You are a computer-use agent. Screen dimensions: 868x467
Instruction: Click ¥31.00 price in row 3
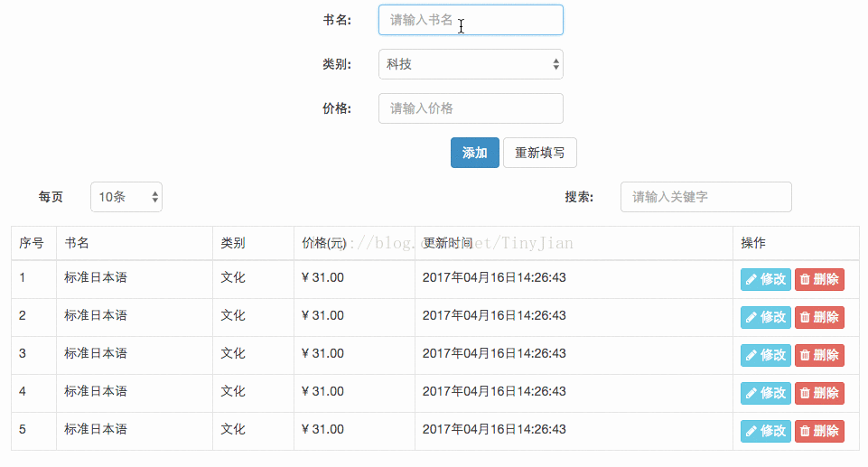[322, 353]
